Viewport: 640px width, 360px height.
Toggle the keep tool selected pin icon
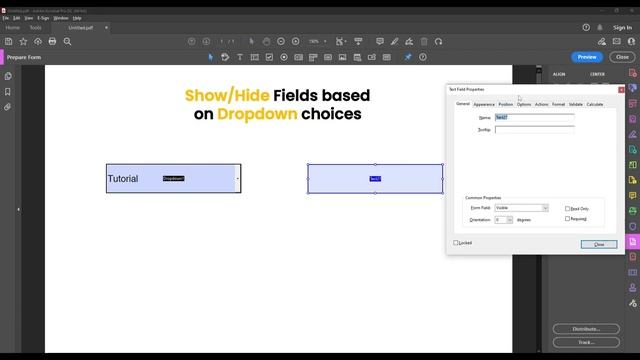408,57
